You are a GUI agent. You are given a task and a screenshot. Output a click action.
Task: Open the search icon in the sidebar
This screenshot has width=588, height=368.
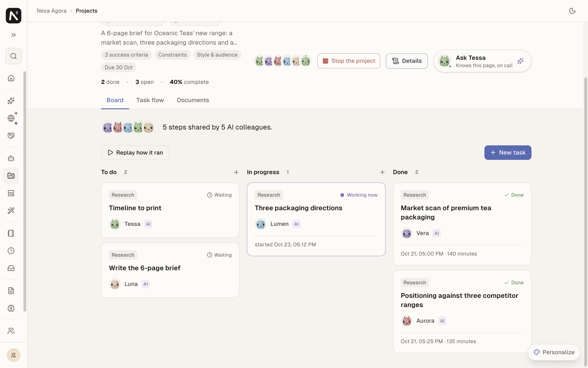[14, 56]
